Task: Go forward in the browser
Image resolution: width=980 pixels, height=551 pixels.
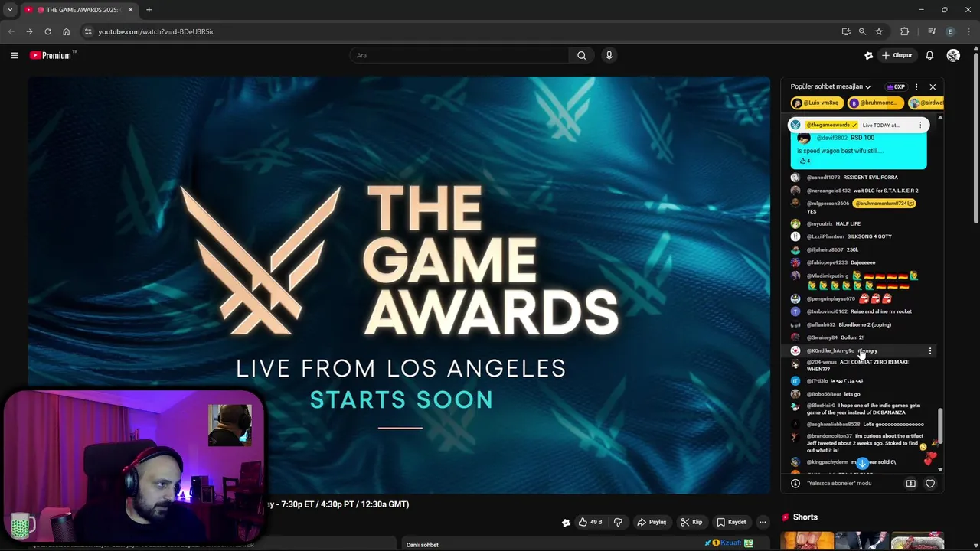Action: click(x=29, y=31)
